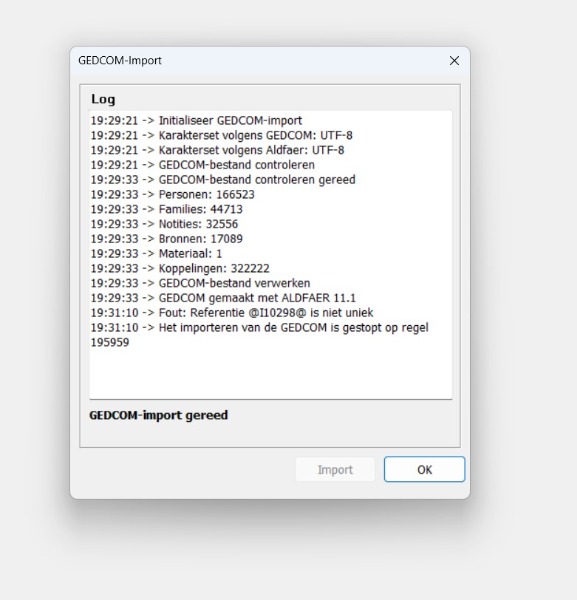
Task: Click the Families: 44713 log entry
Action: pos(166,209)
